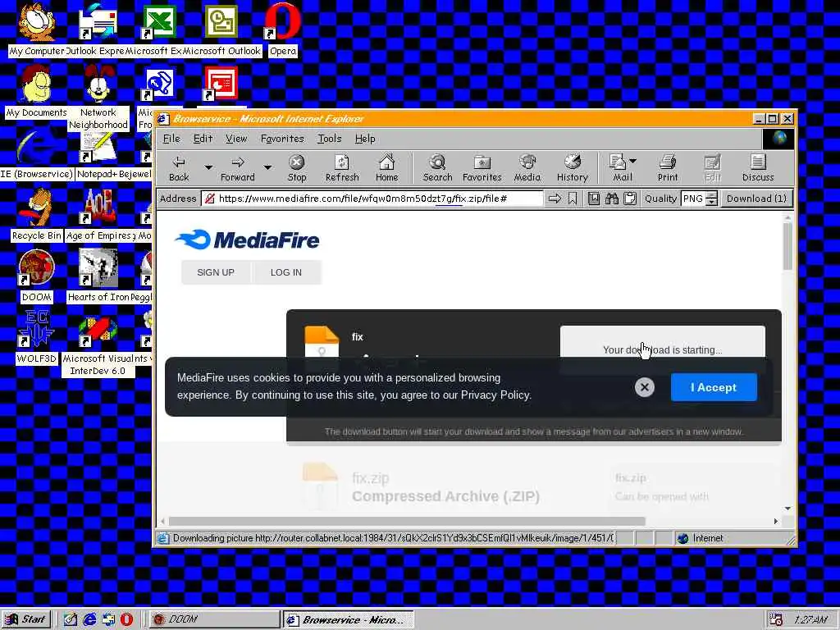Open the Opera desktop shortcut

point(283,30)
